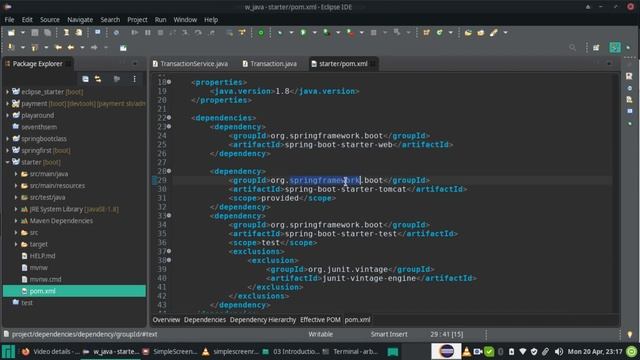Click the volume speaker icon in system tray

tap(559, 351)
